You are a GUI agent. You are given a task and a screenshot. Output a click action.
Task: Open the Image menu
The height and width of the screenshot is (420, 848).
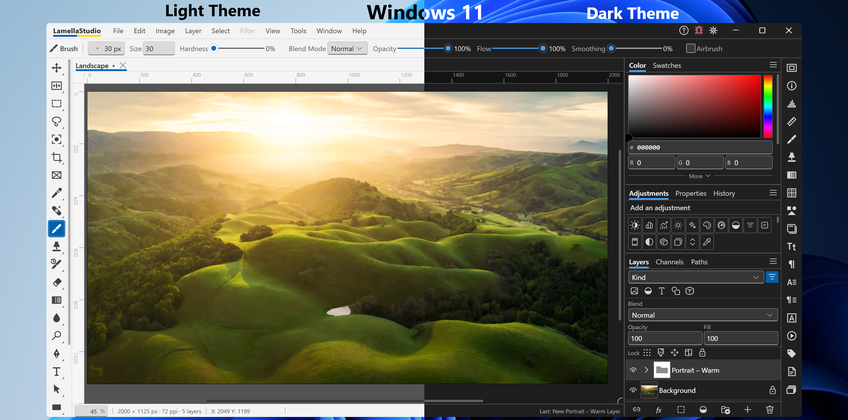click(165, 31)
